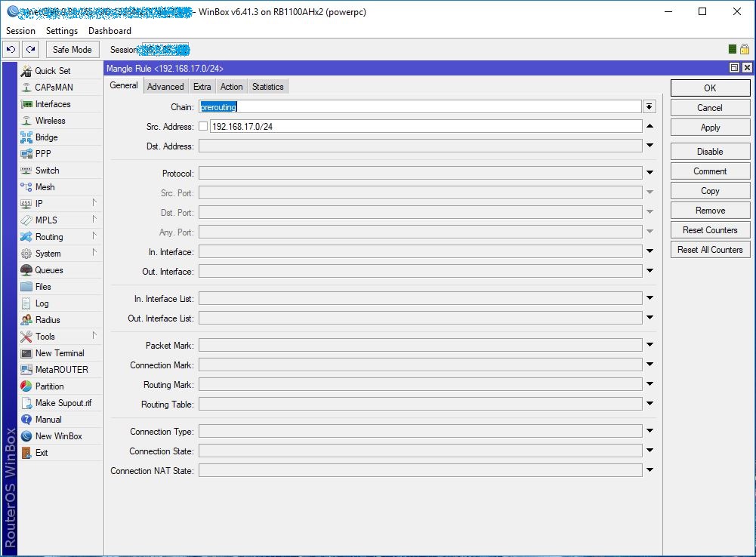The width and height of the screenshot is (756, 557).
Task: Toggle Safe Mode
Action: point(73,50)
